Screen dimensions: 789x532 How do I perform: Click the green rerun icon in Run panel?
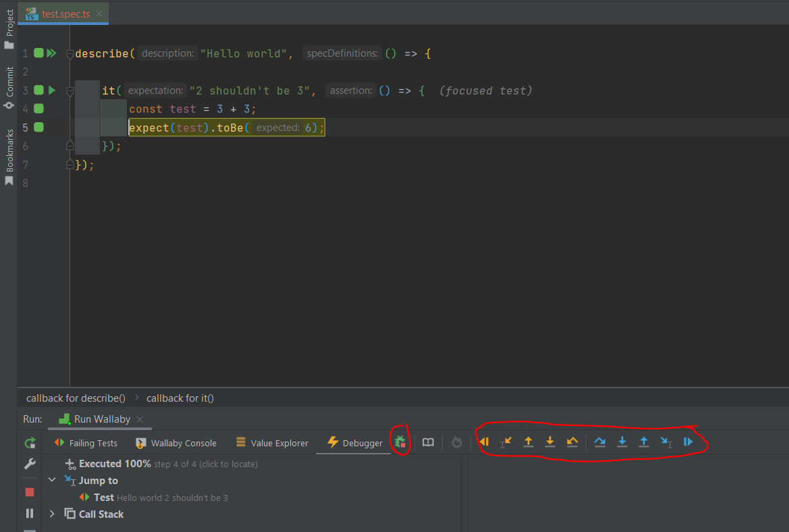click(x=30, y=442)
